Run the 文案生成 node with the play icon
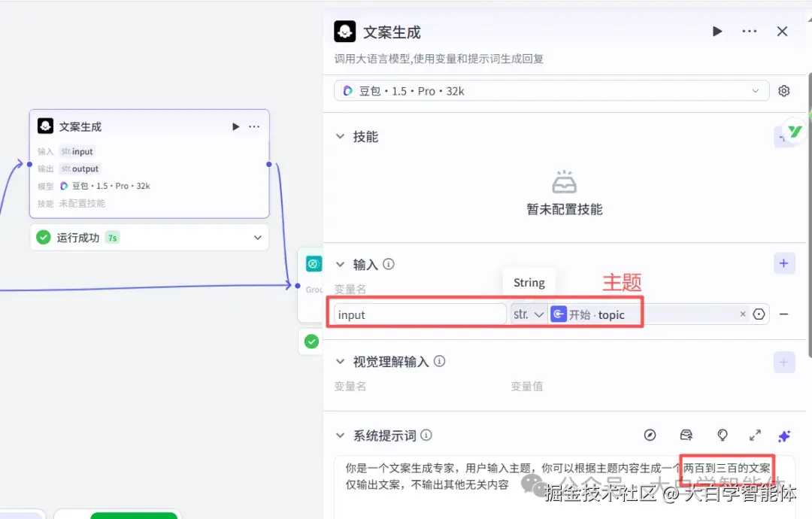The height and width of the screenshot is (519, 812). [x=717, y=32]
